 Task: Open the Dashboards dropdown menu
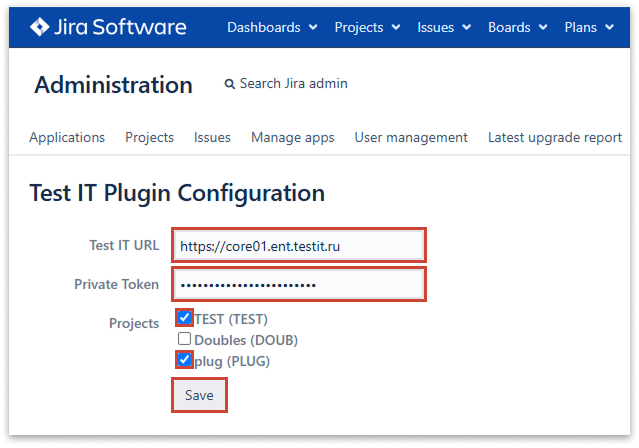tap(272, 27)
